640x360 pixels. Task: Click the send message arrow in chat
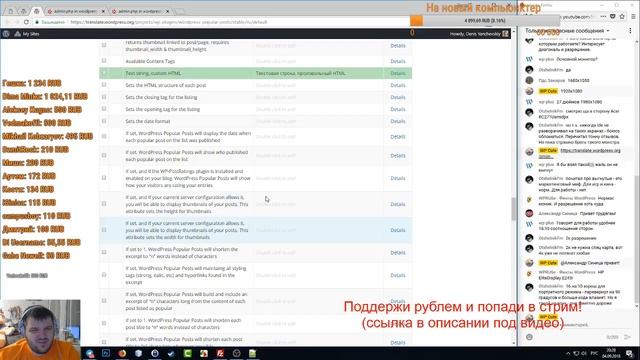click(628, 337)
